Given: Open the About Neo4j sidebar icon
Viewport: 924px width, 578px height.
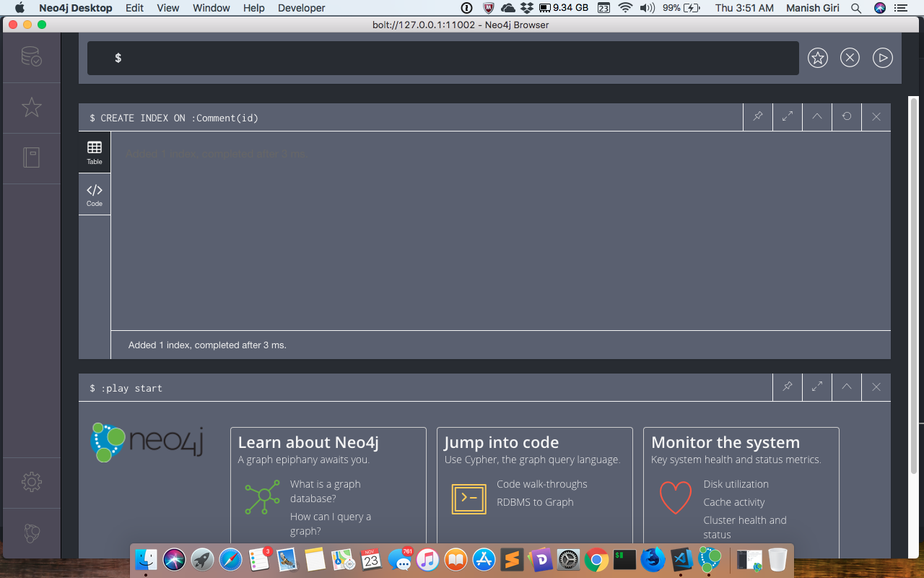Looking at the screenshot, I should [x=31, y=533].
